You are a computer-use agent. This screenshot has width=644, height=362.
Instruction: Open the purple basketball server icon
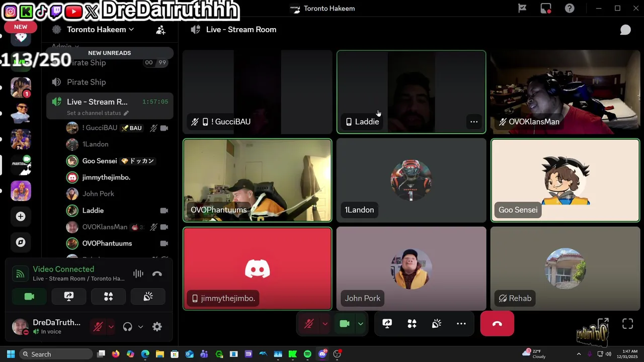21,191
